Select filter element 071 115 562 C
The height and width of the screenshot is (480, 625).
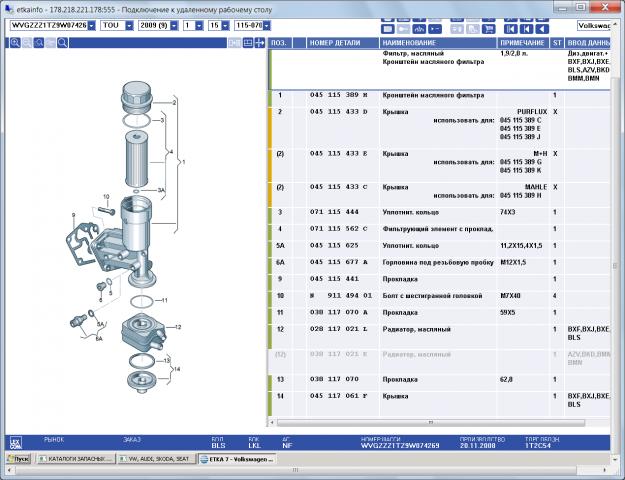point(339,228)
